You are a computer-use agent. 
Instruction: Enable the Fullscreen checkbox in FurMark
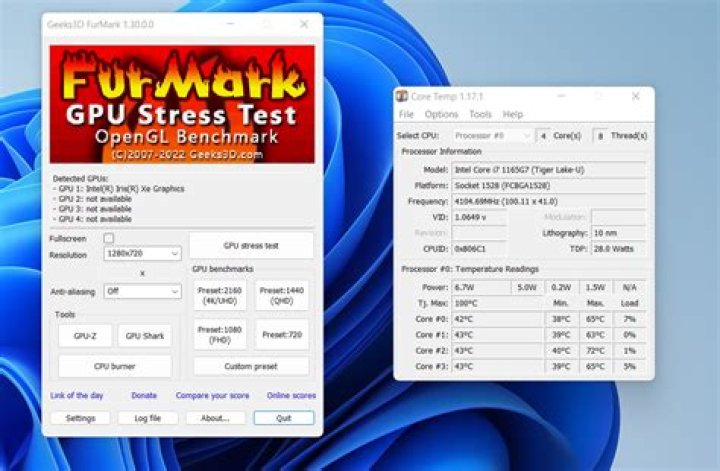coord(109,238)
